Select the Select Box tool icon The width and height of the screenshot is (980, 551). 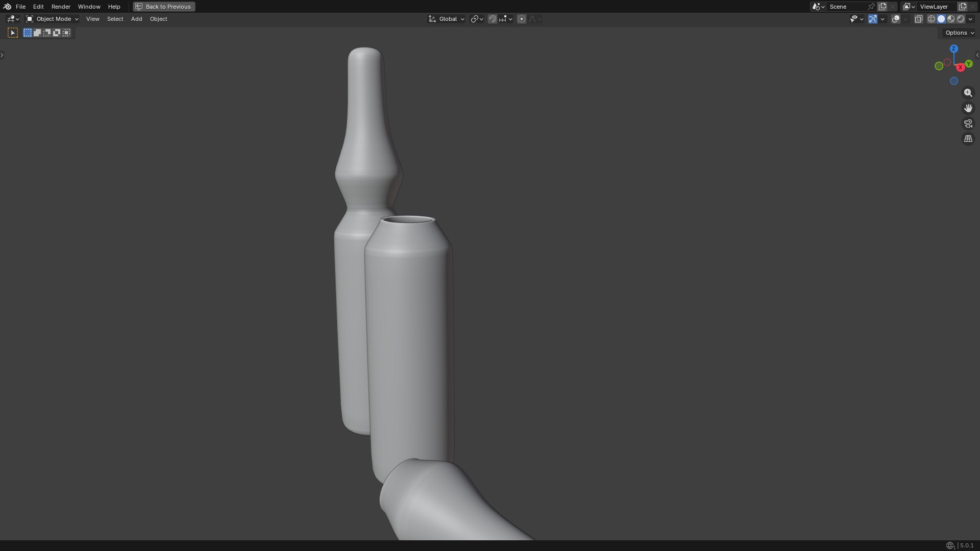point(13,33)
